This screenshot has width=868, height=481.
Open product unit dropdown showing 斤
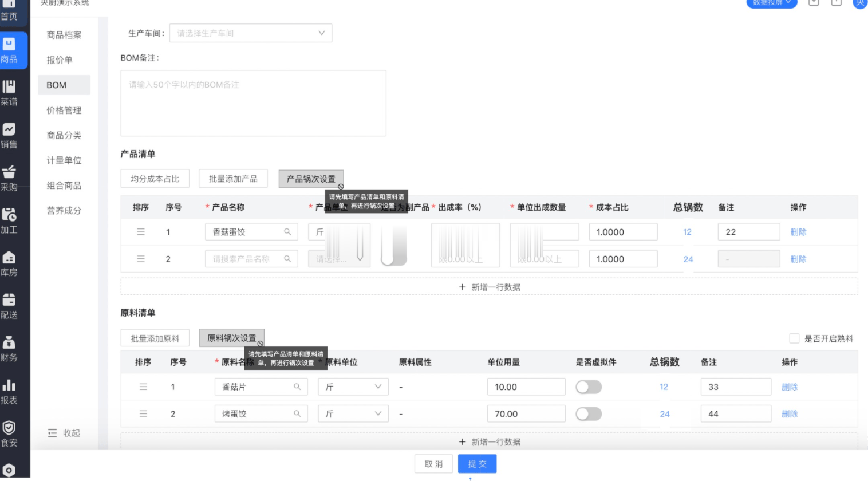(x=339, y=232)
